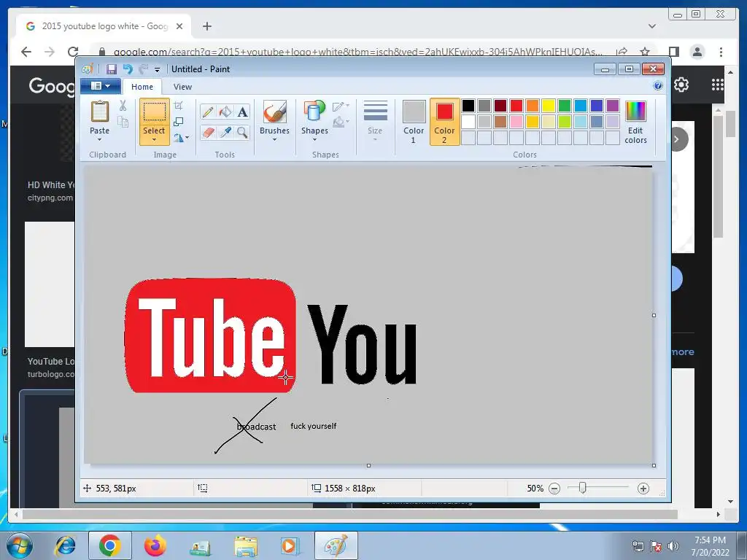Click the Chrome reload page icon
The height and width of the screenshot is (560, 747).
coord(73,52)
